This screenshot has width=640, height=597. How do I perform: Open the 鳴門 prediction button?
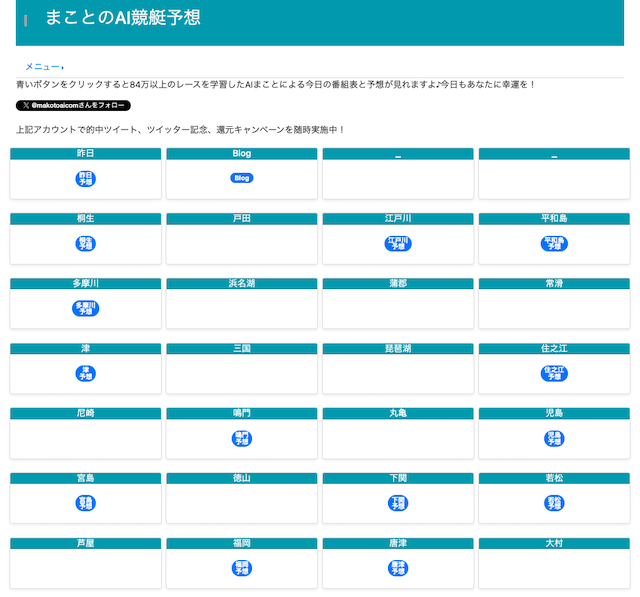click(x=242, y=439)
